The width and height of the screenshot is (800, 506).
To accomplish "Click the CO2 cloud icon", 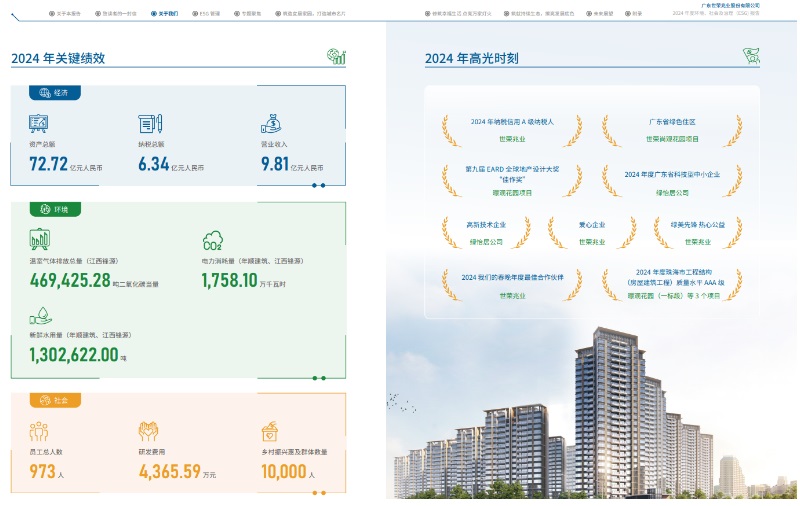I will [213, 240].
